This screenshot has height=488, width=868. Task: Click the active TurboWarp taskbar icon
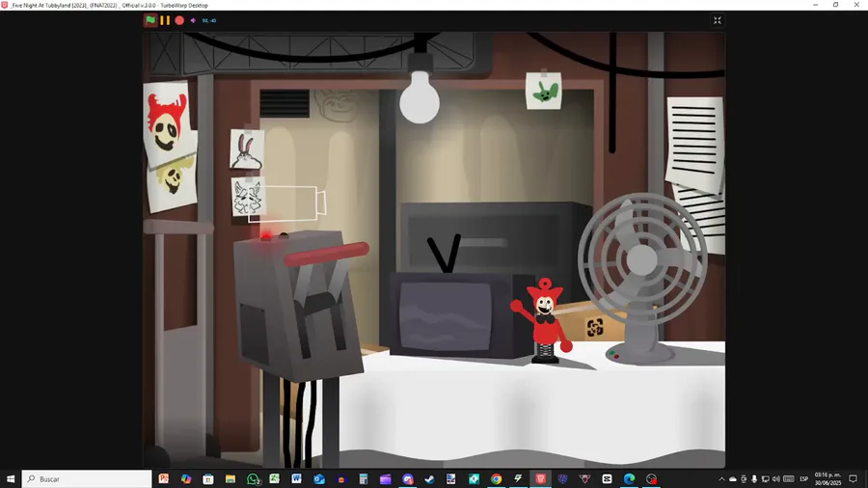coord(540,478)
